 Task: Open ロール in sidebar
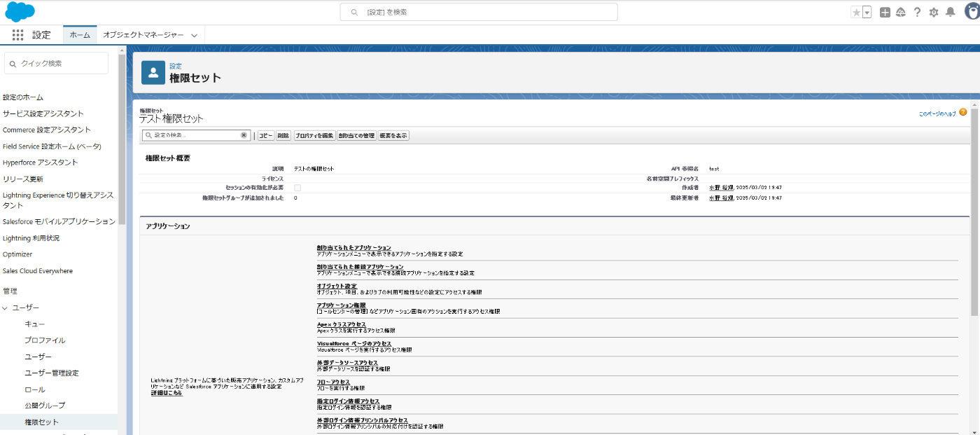[x=35, y=389]
